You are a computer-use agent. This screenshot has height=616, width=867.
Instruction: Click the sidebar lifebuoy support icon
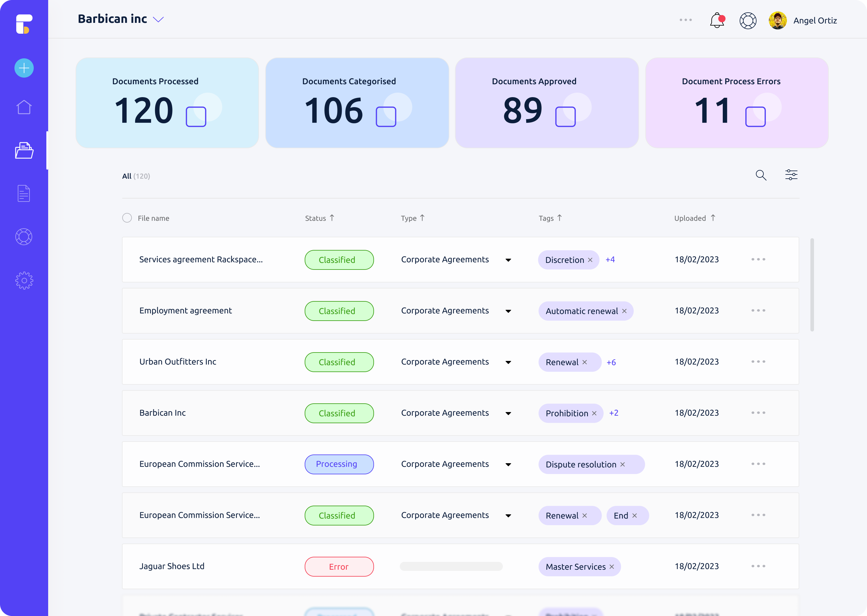pos(24,237)
